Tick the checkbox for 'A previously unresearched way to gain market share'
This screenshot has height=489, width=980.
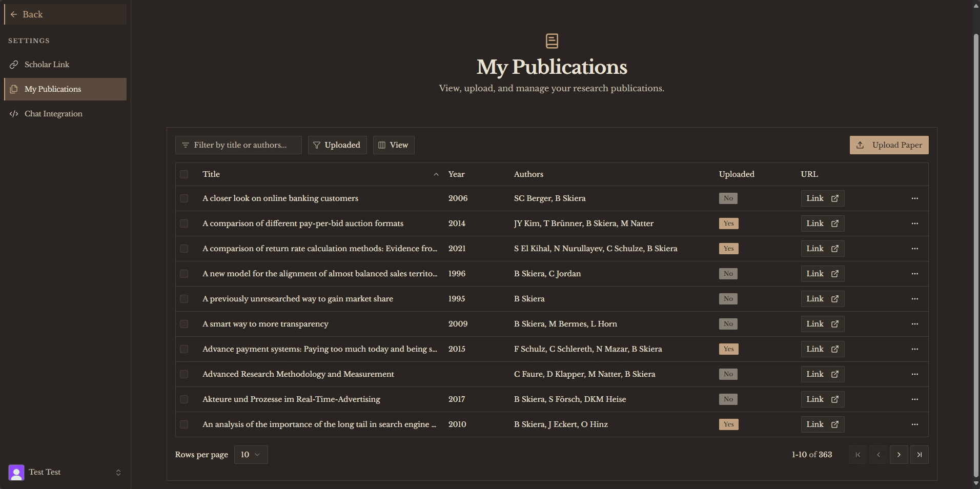pyautogui.click(x=184, y=299)
